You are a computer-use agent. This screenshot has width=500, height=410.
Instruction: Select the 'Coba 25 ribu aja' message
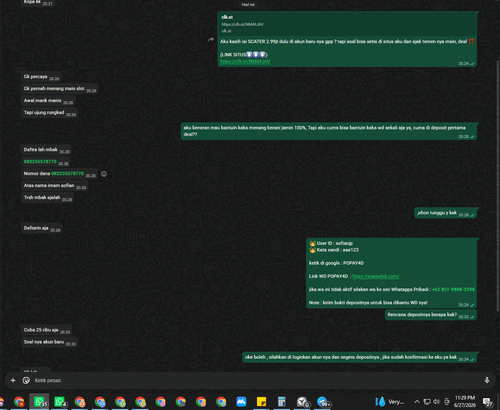46,330
